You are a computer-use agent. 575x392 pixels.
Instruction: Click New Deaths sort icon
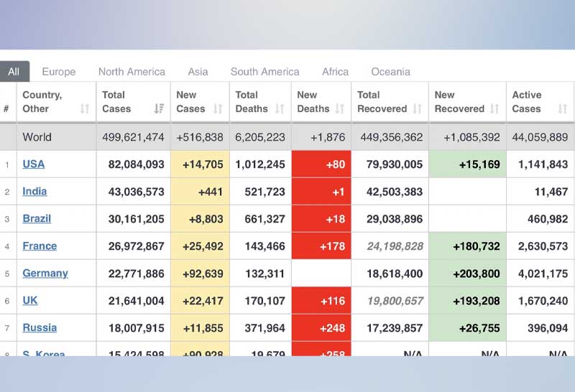340,109
